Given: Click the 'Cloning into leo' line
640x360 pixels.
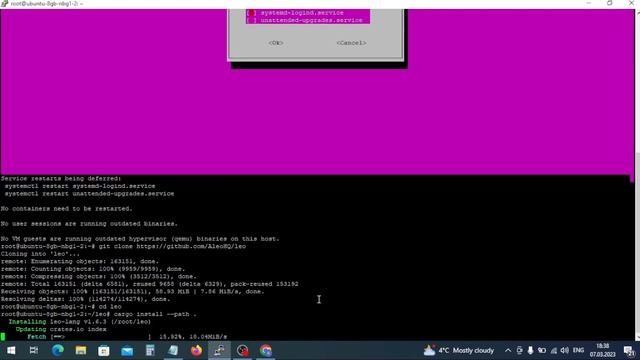Looking at the screenshot, I should 40,254.
